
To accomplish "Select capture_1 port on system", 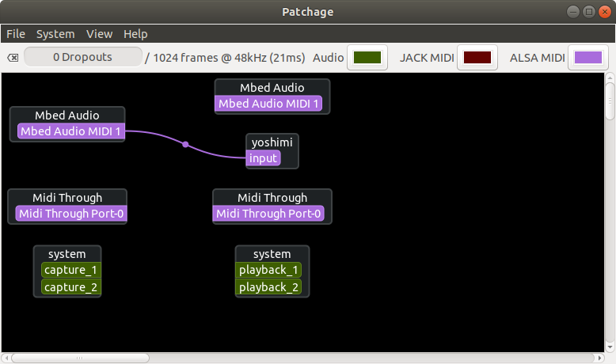I will [71, 270].
